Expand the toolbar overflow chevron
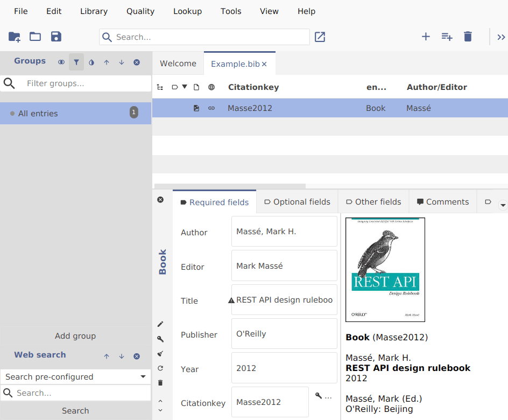Screen dimensions: 508x420 [x=501, y=37]
